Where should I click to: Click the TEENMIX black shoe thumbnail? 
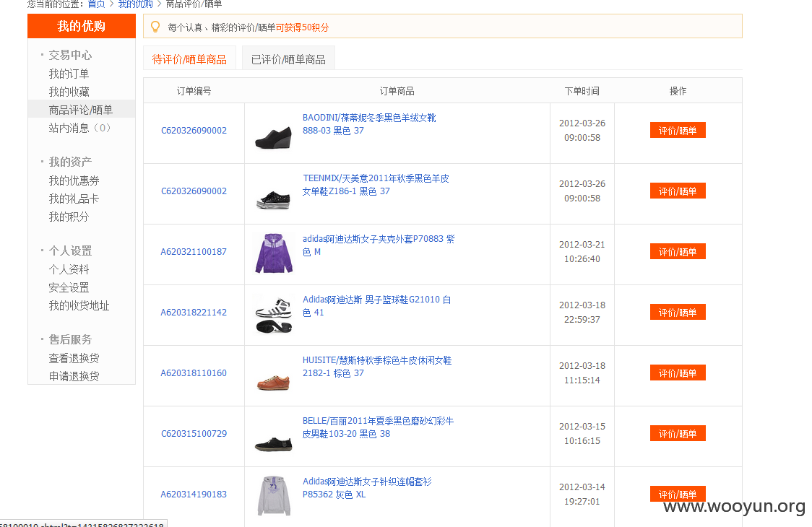point(273,199)
